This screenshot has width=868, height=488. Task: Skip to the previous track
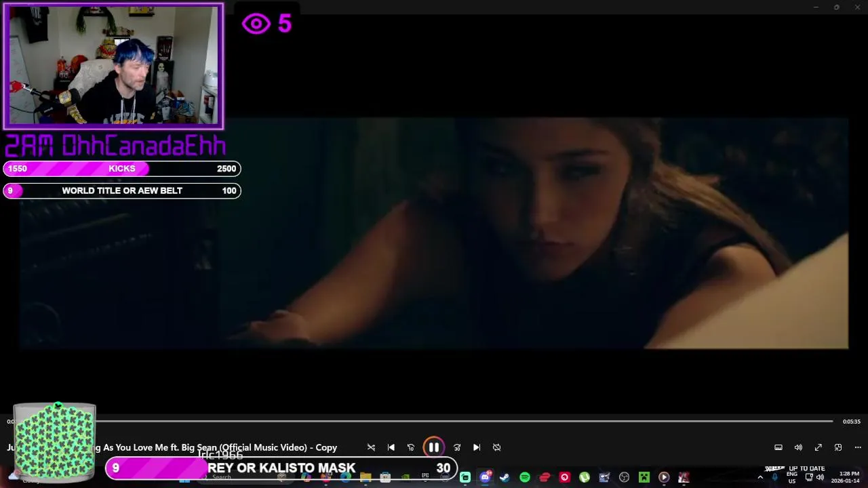pyautogui.click(x=391, y=447)
